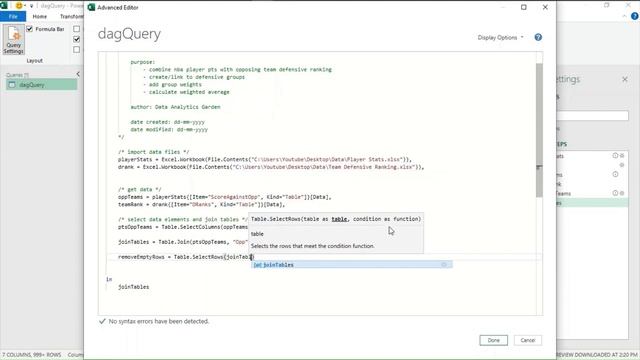Tick the unchecked box right of Formula Bar
The image size is (640, 360).
pos(76,29)
